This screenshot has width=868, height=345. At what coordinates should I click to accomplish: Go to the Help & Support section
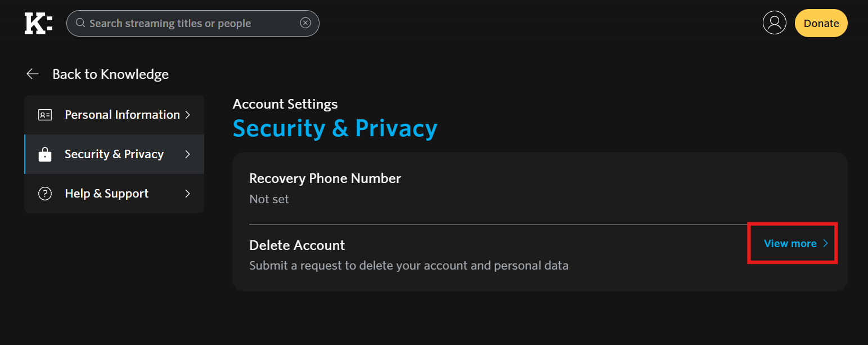(107, 194)
